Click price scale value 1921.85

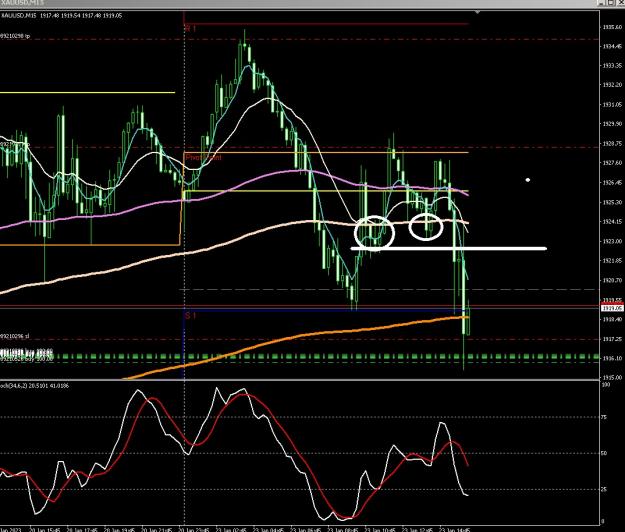612,261
